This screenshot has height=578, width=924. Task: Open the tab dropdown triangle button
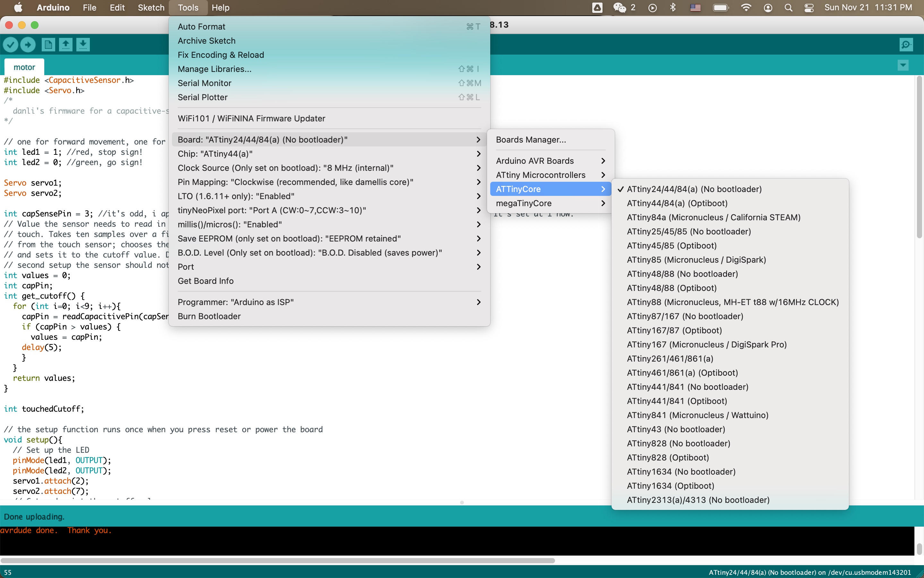point(903,66)
